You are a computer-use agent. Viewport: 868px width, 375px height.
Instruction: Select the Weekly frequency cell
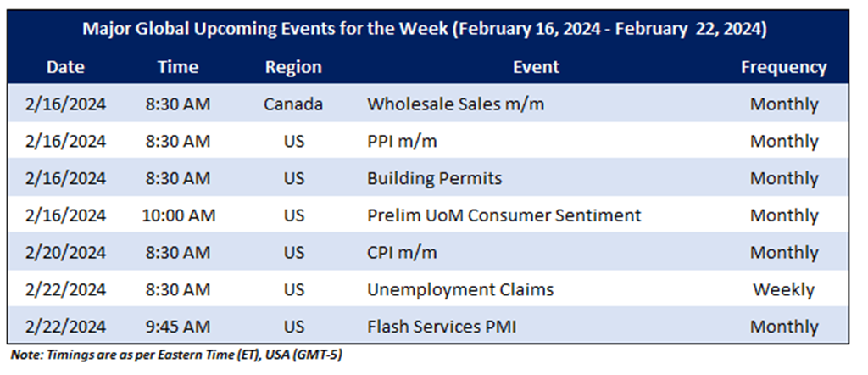point(783,289)
